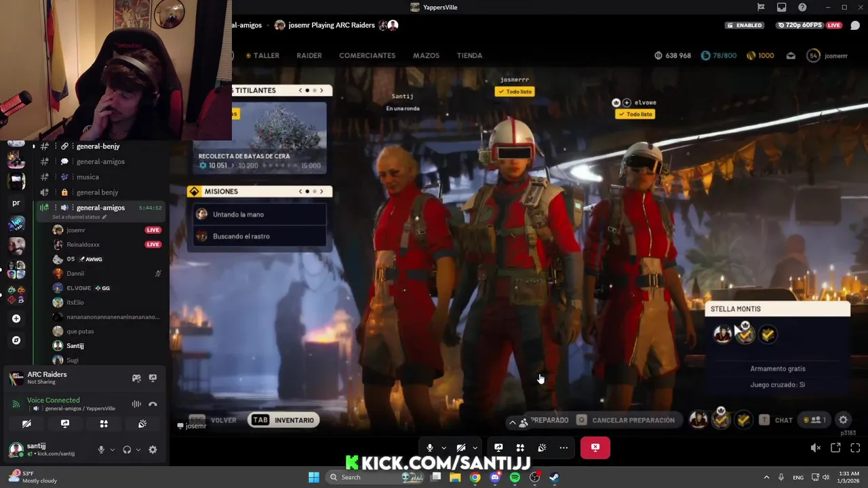The height and width of the screenshot is (488, 868).
Task: Select user que putas in voice list
Action: (80, 331)
